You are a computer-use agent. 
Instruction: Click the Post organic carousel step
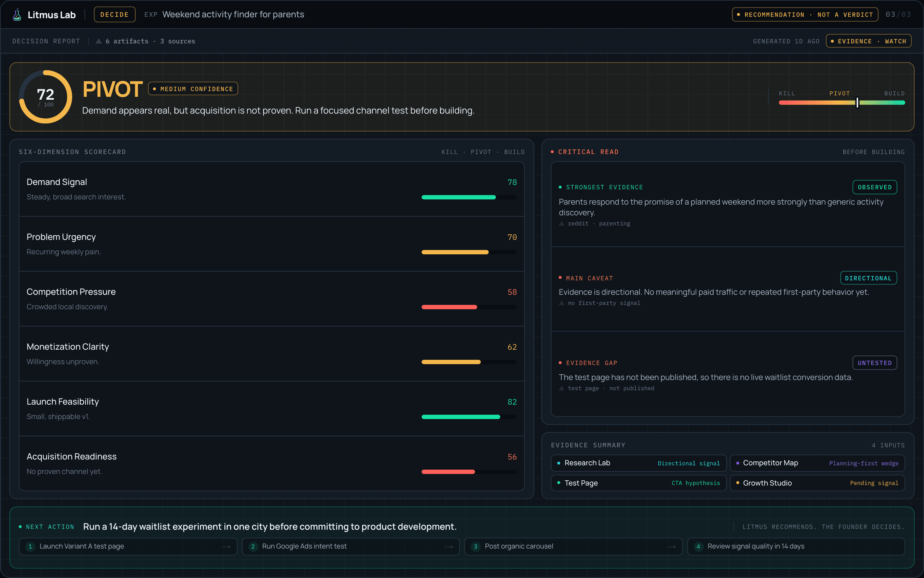click(x=573, y=547)
